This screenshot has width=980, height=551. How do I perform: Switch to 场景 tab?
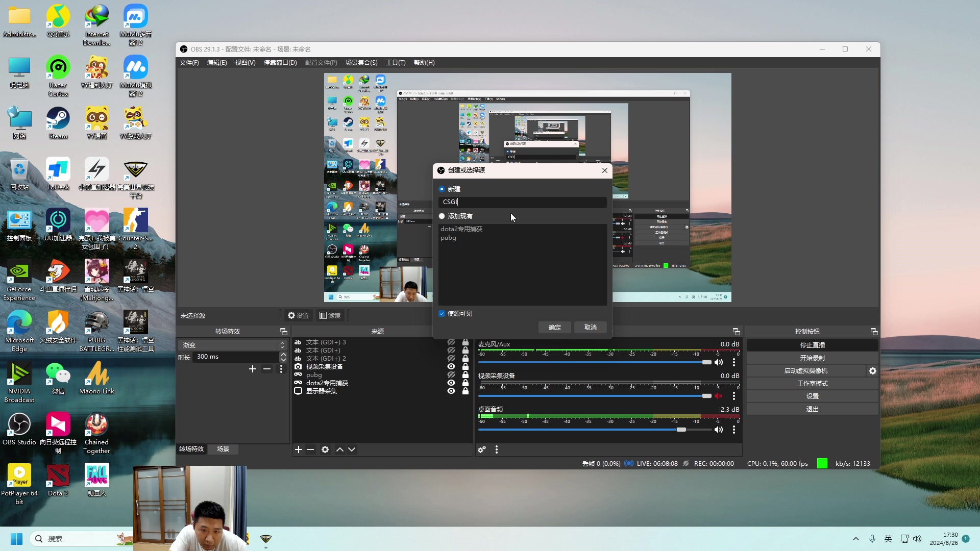[223, 449]
